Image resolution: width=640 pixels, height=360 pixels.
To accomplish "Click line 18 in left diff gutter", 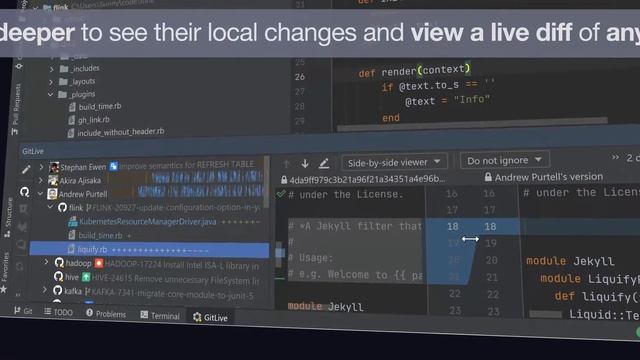I will (453, 227).
